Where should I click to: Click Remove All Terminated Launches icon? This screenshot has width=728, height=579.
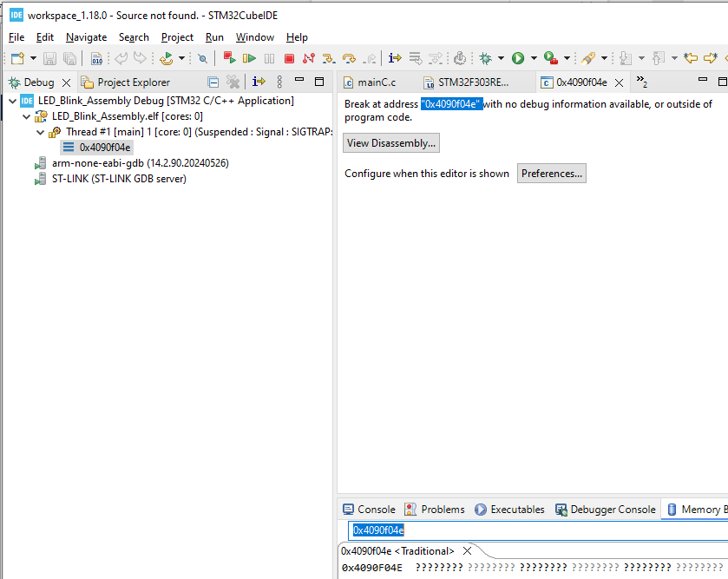[233, 82]
